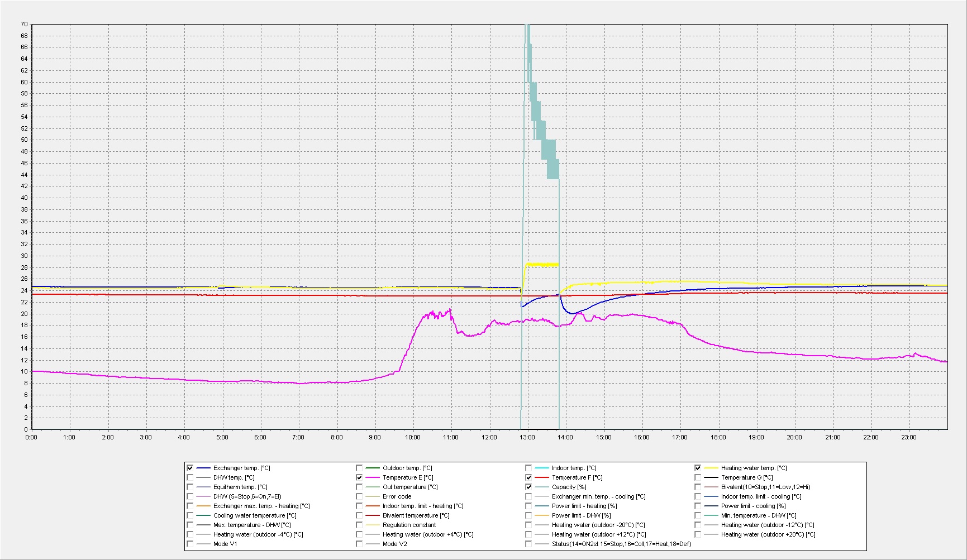
Task: Show the Temperature G [°C] series
Action: pyautogui.click(x=698, y=477)
